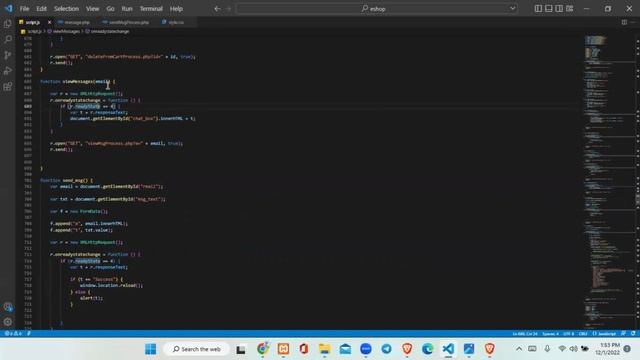Viewport: 640px width, 360px height.
Task: Click the eshop command center search box
Action: pyautogui.click(x=377, y=9)
